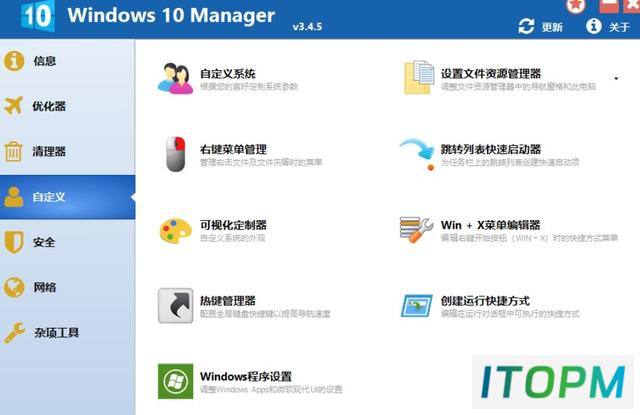This screenshot has width=640, height=415.
Task: Switch to the 优化器 sidebar tab
Action: [x=67, y=106]
